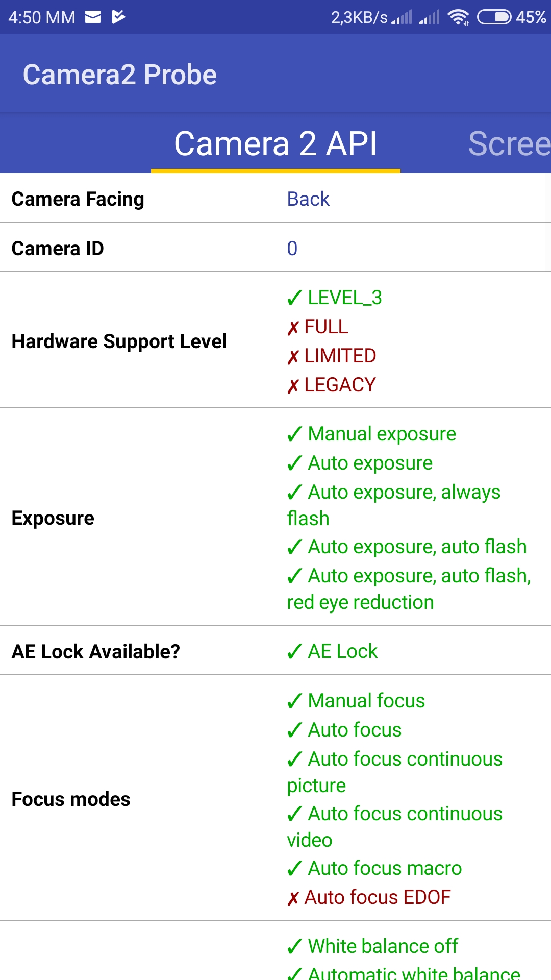Tap the battery icon in status bar
The width and height of the screenshot is (551, 980).
(x=493, y=17)
